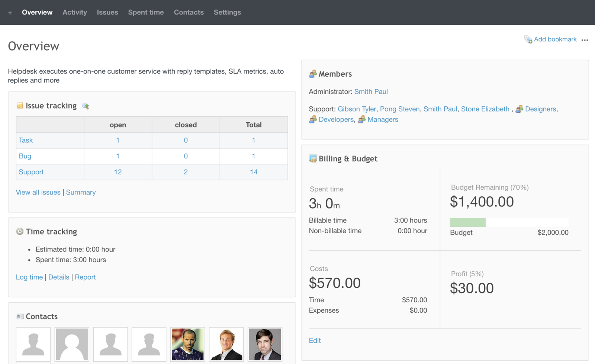Open the ellipsis options menu top right
Image resolution: width=595 pixels, height=364 pixels.
(585, 40)
